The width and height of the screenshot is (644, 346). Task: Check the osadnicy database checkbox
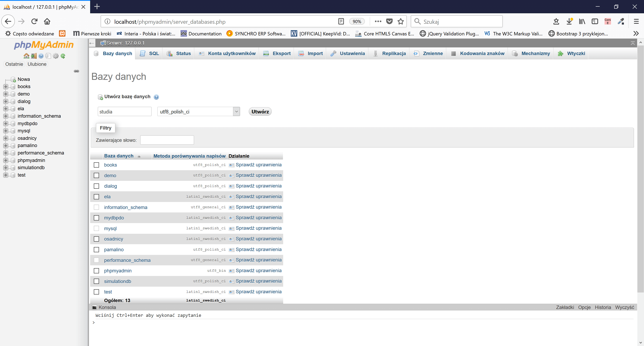pos(96,239)
